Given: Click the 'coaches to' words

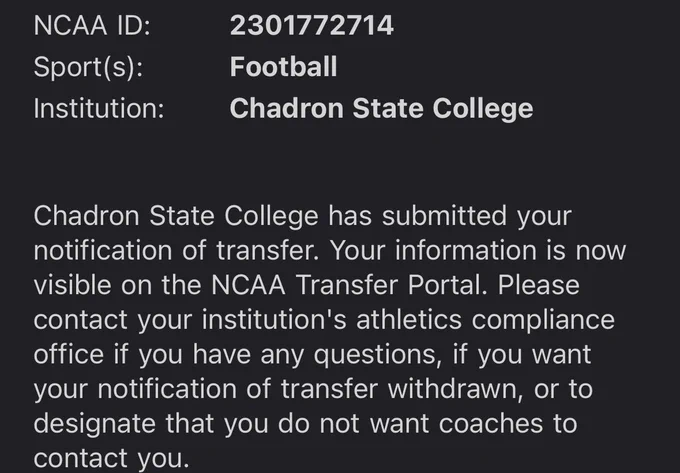Looking at the screenshot, I should 508,424.
